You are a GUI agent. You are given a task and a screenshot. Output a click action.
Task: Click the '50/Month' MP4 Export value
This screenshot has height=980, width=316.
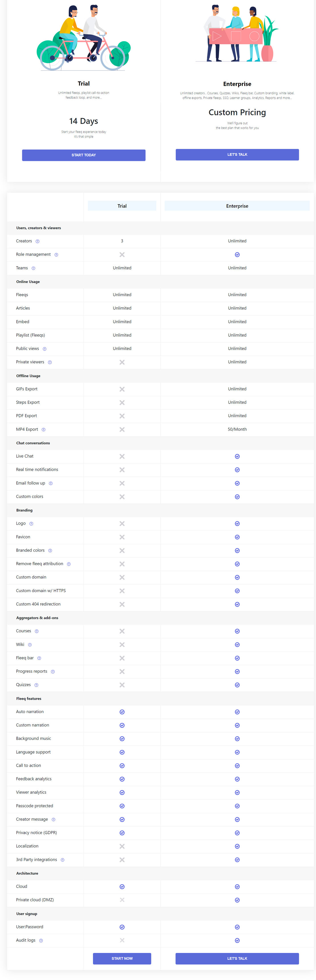pyautogui.click(x=237, y=429)
